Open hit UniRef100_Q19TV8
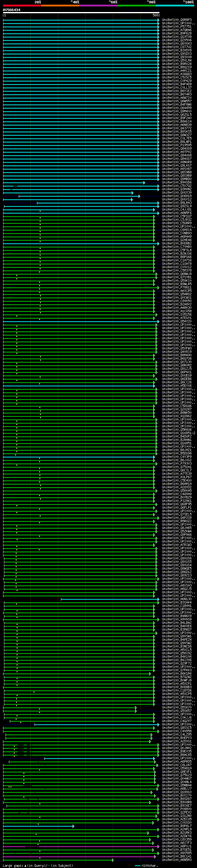The height and width of the screenshot is (868, 197). tap(177, 37)
